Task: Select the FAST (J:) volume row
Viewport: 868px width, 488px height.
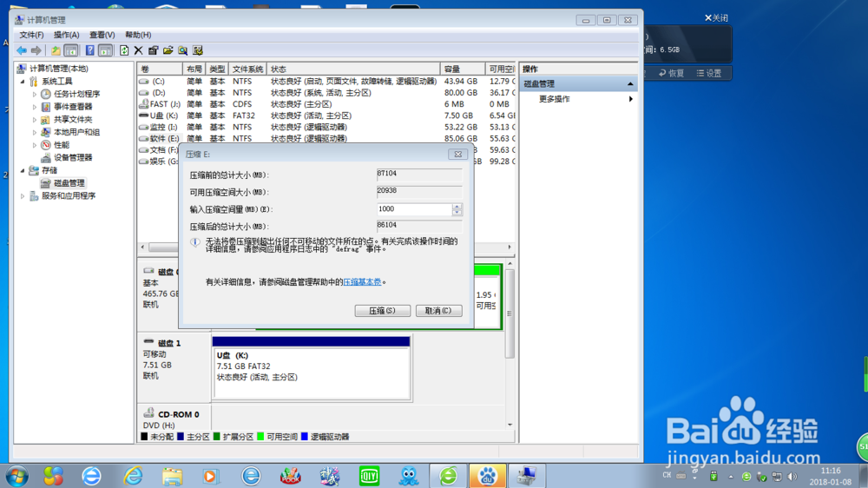Action: tap(326, 104)
